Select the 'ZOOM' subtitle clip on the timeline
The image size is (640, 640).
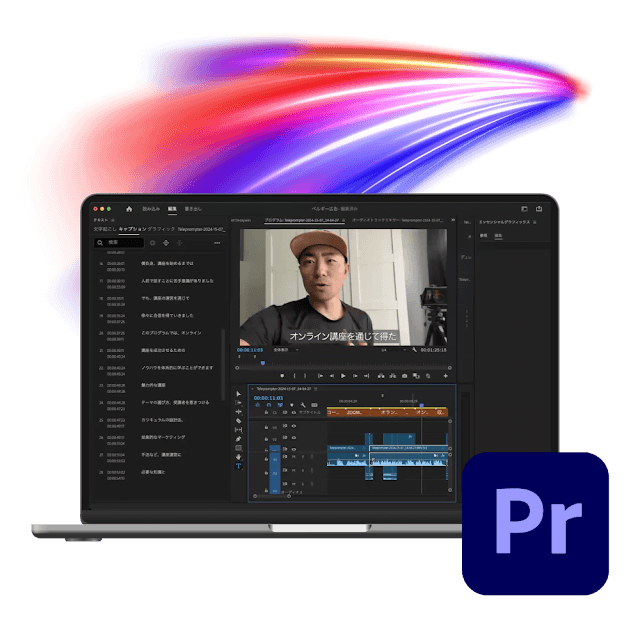pos(356,413)
